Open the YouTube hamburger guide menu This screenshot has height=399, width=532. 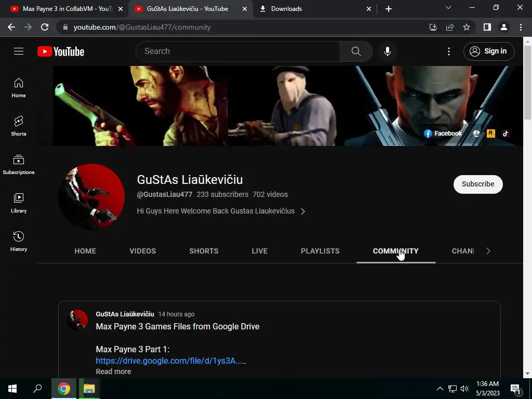pyautogui.click(x=19, y=51)
